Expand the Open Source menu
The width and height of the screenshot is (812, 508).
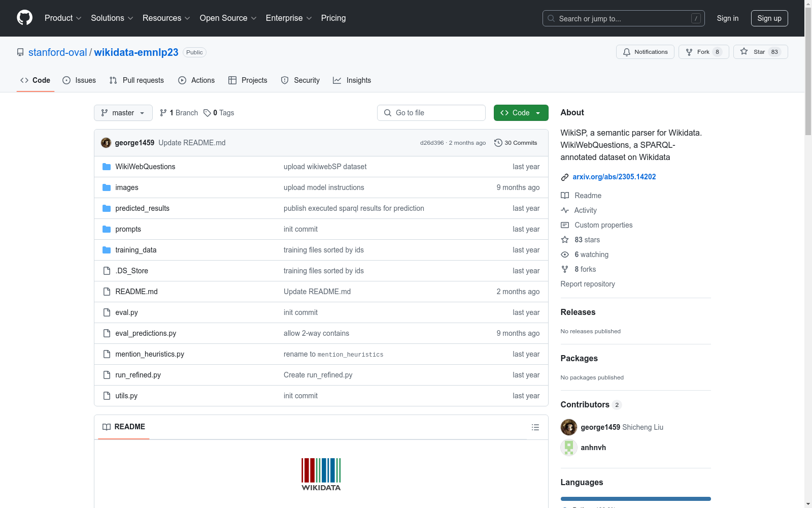point(228,18)
